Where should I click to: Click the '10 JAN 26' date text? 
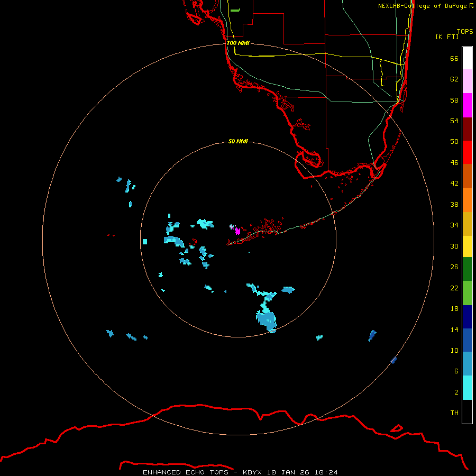pyautogui.click(x=288, y=472)
